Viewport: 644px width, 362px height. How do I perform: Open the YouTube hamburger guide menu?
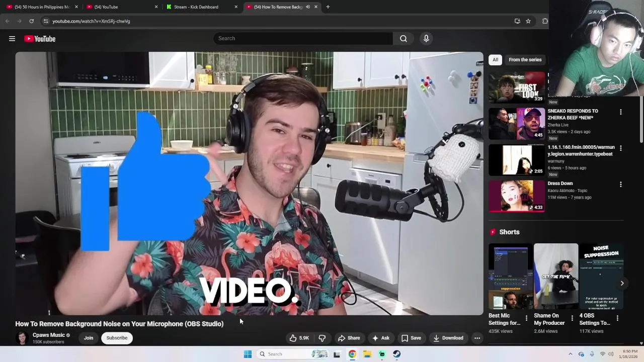12,39
